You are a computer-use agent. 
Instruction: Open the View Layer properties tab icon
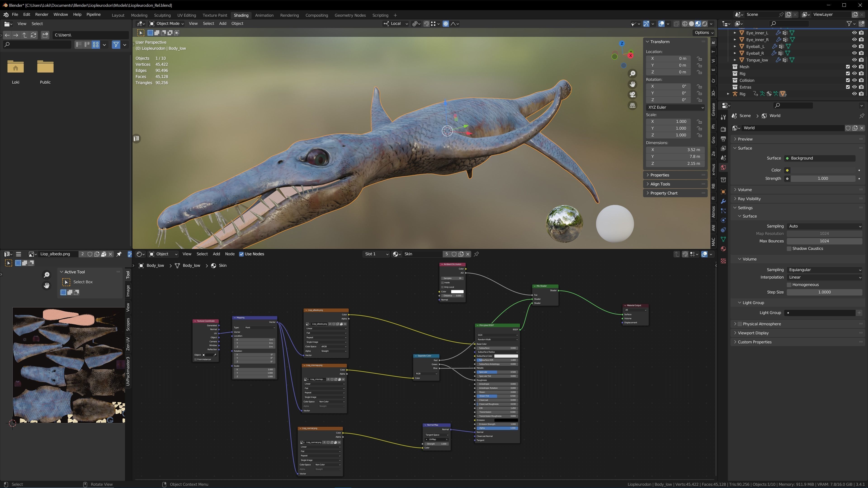[x=723, y=148]
